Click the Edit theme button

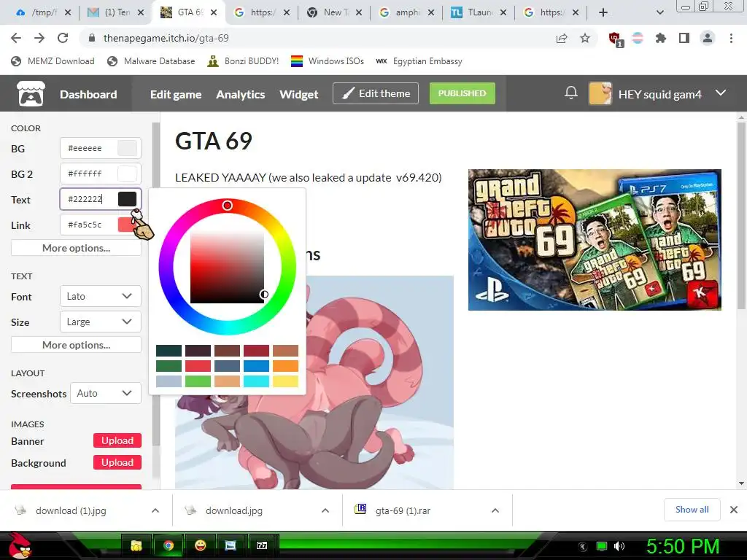376,93
